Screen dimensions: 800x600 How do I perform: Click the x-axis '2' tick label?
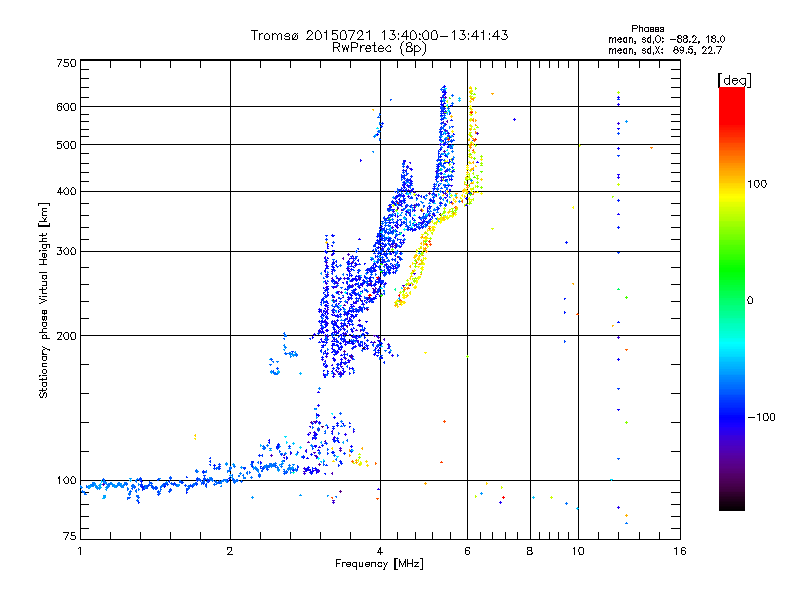tap(230, 551)
